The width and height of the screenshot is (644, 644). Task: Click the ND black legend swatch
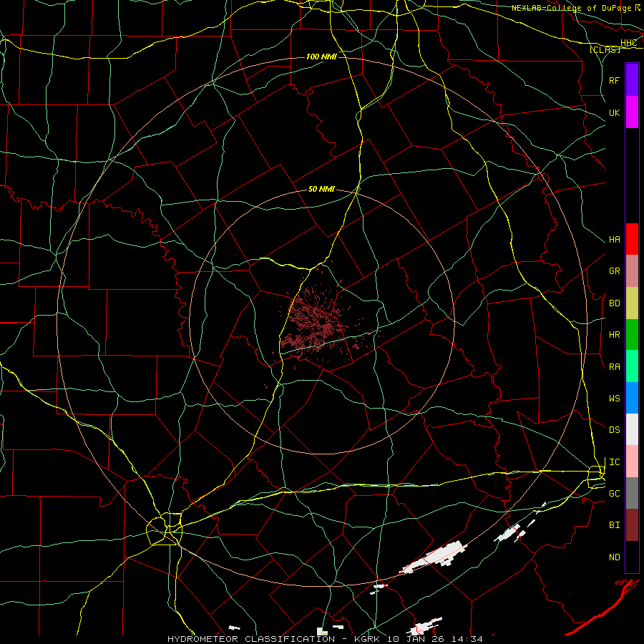632,557
